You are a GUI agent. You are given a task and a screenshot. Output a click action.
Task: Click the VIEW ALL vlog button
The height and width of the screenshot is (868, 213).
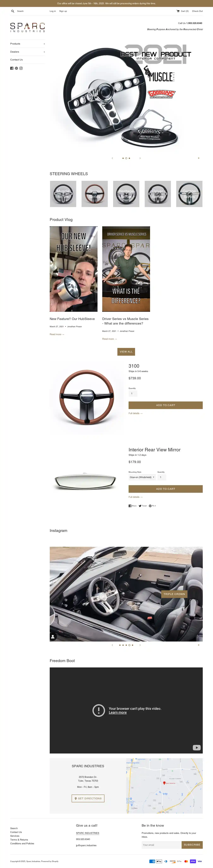click(126, 352)
